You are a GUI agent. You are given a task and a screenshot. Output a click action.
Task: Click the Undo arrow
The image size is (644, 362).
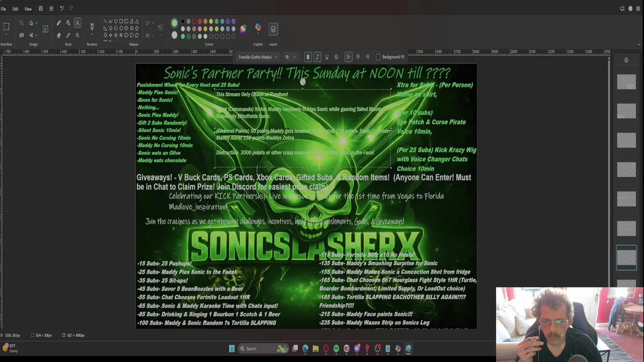click(x=61, y=9)
